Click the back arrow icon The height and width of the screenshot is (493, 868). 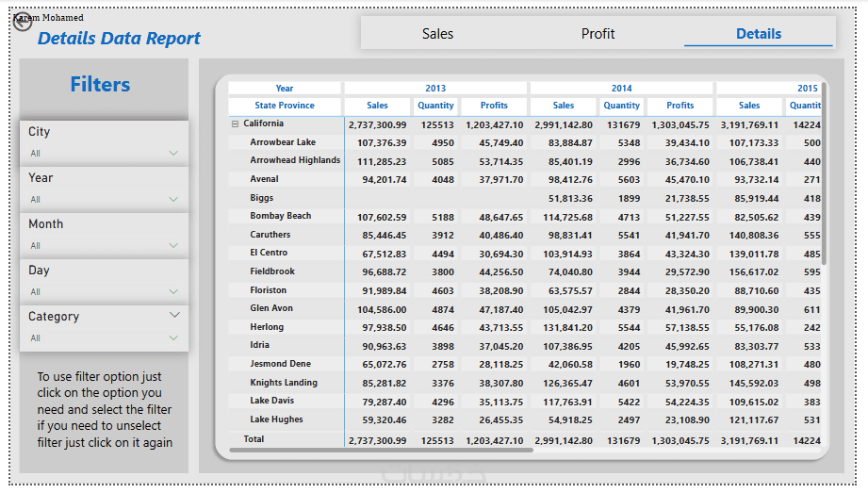[23, 23]
